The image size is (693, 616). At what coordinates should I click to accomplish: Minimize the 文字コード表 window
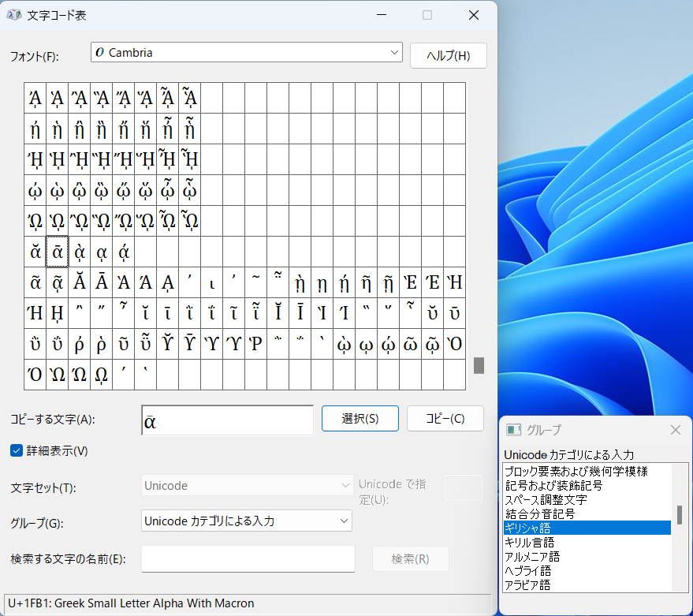tap(382, 15)
